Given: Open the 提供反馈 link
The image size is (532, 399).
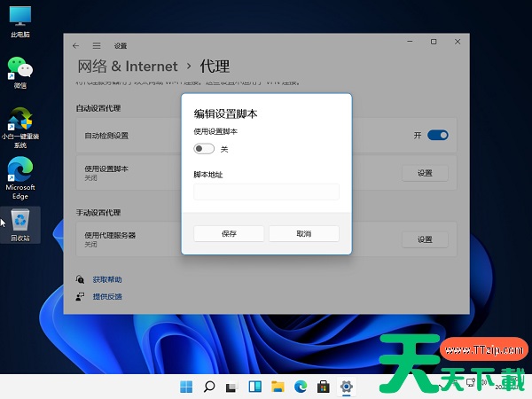Looking at the screenshot, I should (107, 296).
